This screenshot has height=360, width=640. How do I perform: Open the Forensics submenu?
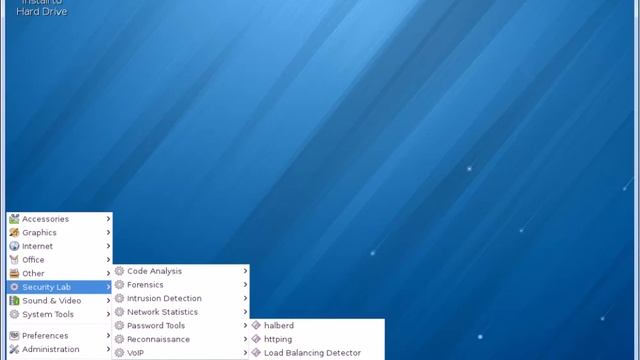point(181,284)
